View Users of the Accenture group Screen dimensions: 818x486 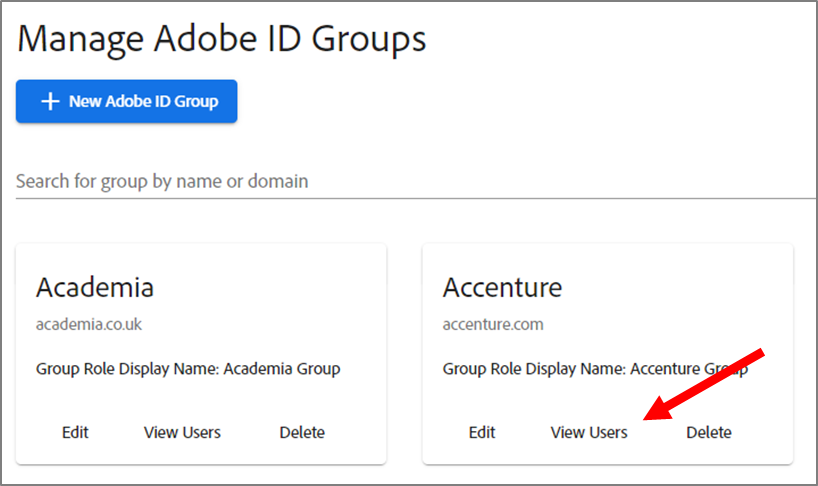click(589, 432)
